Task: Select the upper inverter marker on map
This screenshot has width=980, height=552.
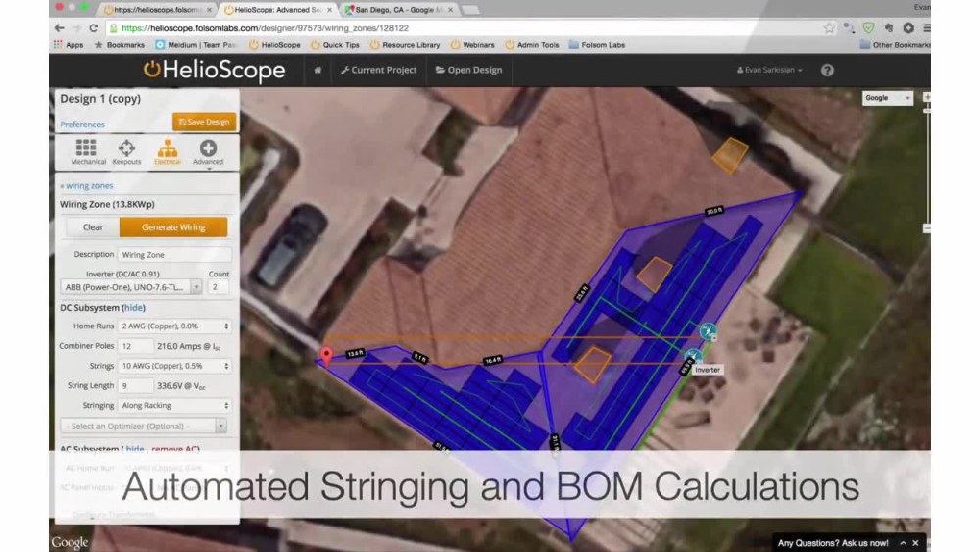Action: (x=709, y=331)
